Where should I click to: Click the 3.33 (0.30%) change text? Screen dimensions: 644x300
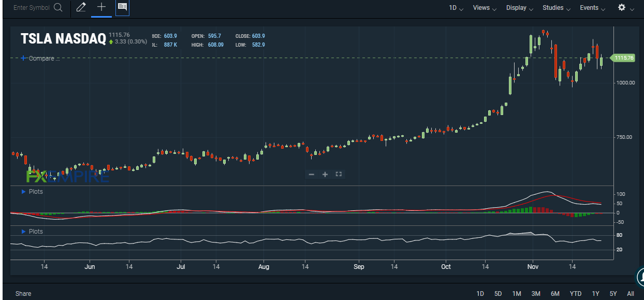click(x=130, y=41)
